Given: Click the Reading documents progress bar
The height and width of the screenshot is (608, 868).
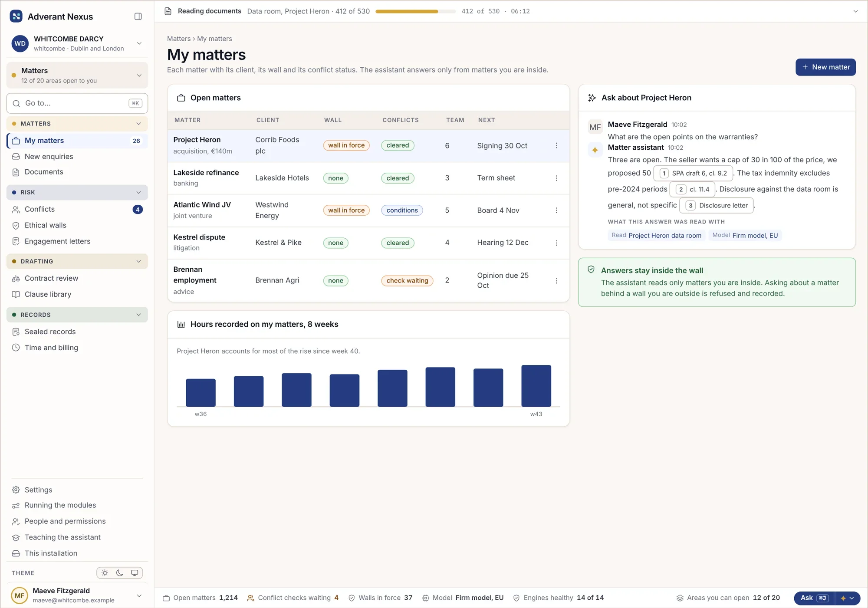Looking at the screenshot, I should click(415, 11).
